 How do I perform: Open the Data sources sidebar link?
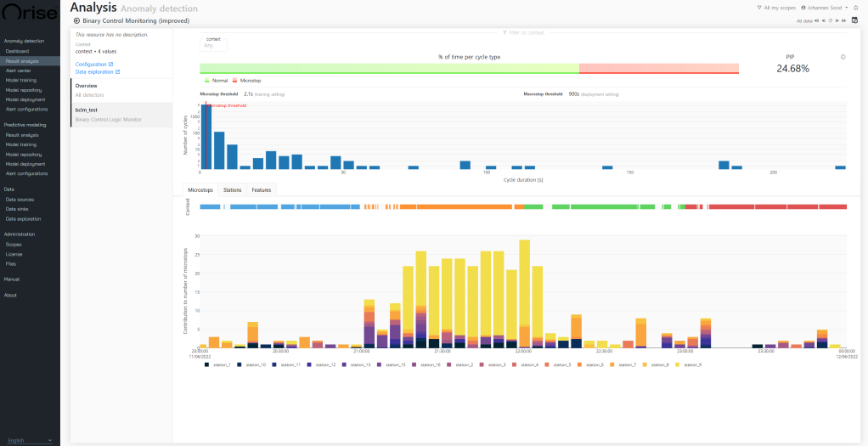pos(20,199)
